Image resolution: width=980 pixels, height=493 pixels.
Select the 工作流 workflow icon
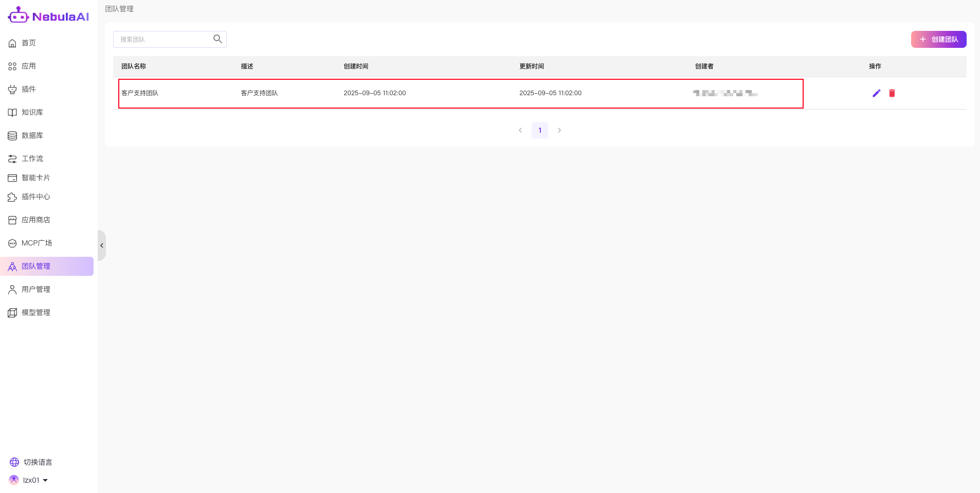click(12, 159)
